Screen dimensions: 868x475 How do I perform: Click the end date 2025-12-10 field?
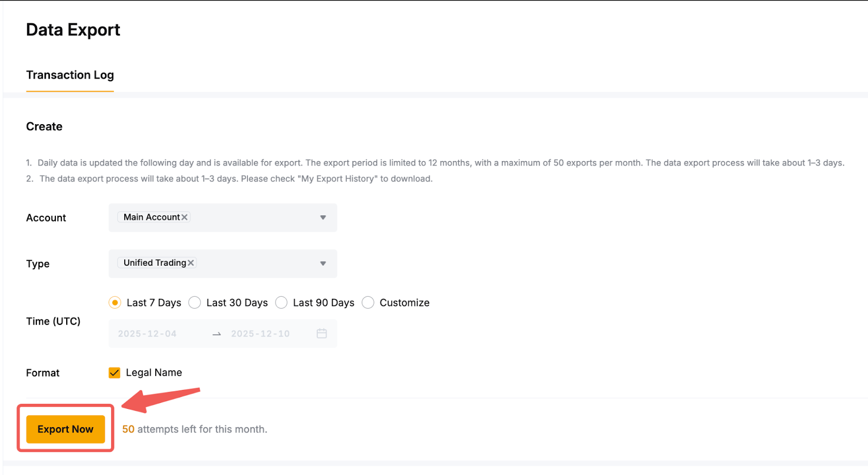tap(260, 334)
